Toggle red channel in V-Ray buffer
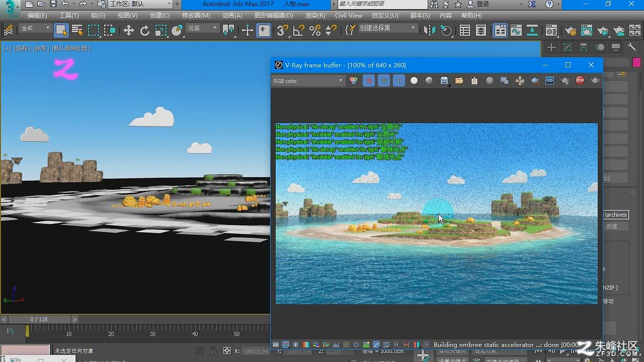Image resolution: width=644 pixels, height=362 pixels. pos(369,80)
